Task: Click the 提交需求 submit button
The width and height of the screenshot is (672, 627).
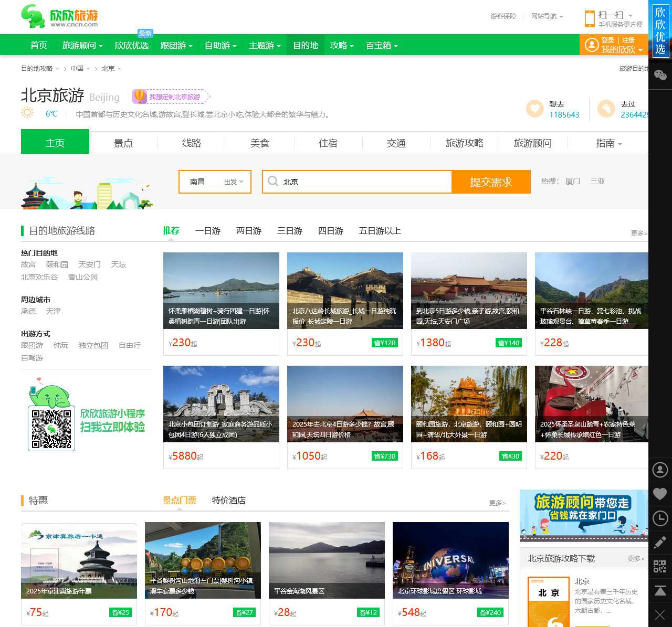Action: coord(491,182)
